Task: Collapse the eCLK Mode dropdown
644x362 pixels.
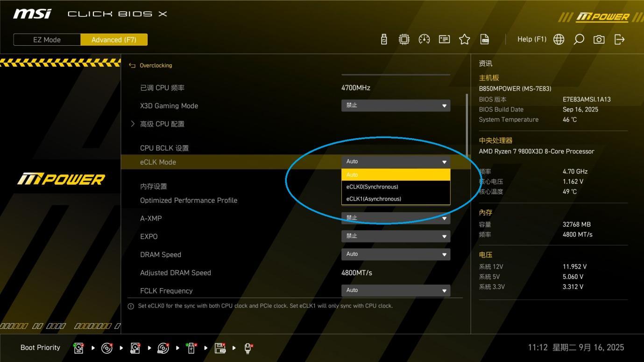Action: pos(396,162)
